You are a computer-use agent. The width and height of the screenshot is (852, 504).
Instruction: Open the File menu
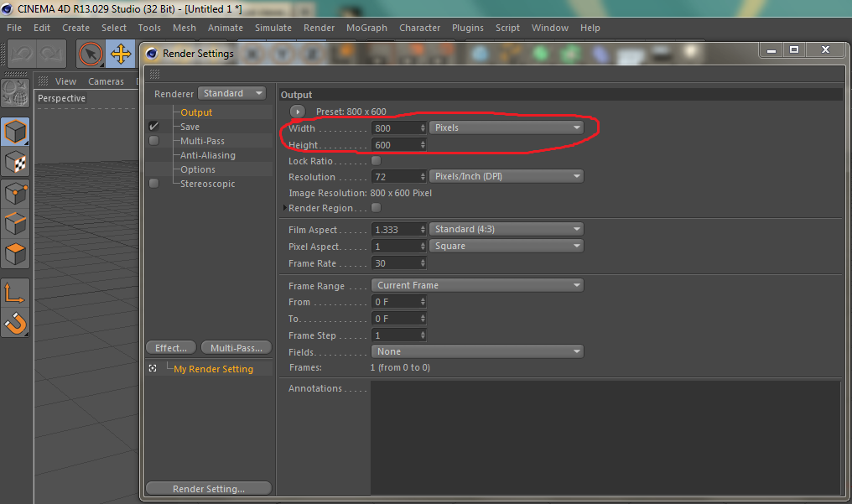[14, 28]
